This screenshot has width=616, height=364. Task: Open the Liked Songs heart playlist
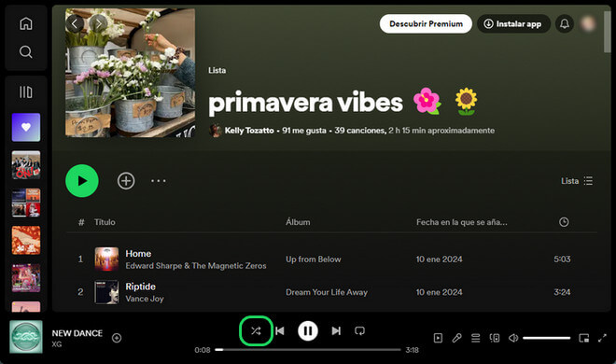(26, 127)
